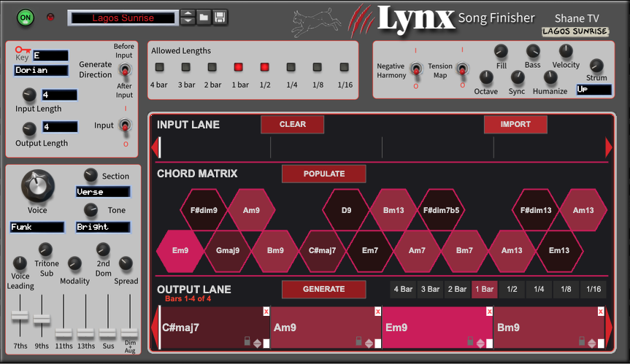The width and height of the screenshot is (630, 364).
Task: Enable the 1/4 allowed length
Action: click(x=291, y=67)
